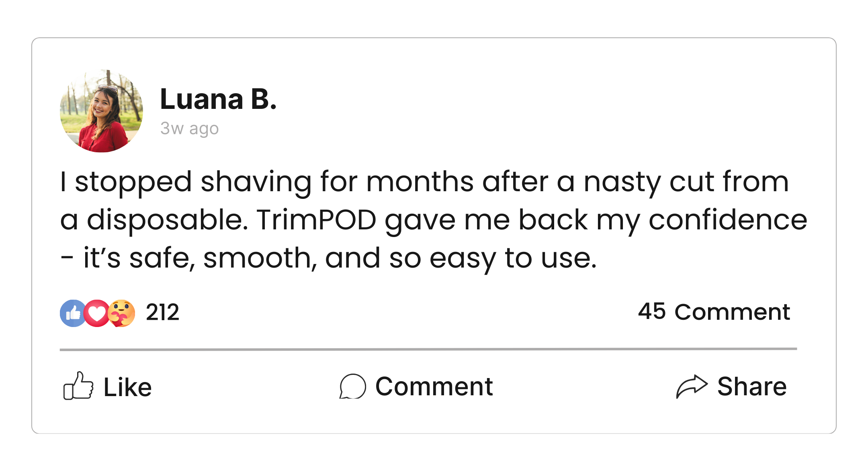Open Luana B.'s profile picture
868x464 pixels.
click(x=101, y=111)
